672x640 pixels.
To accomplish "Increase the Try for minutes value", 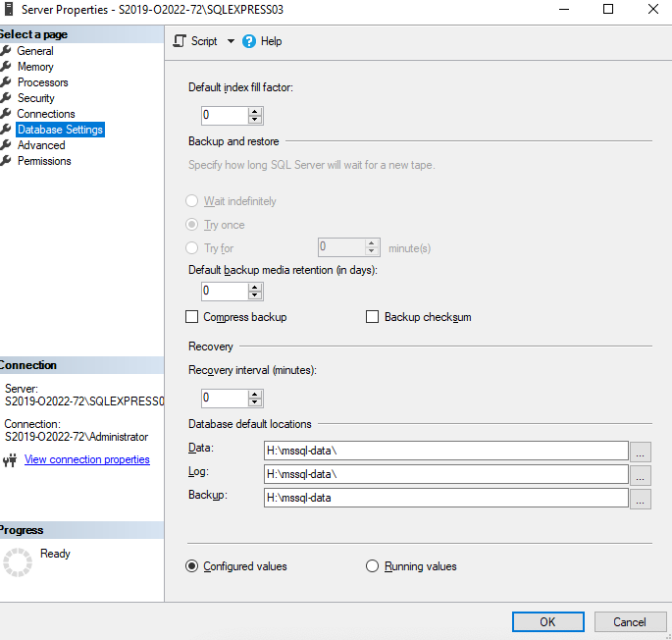I will point(372,243).
